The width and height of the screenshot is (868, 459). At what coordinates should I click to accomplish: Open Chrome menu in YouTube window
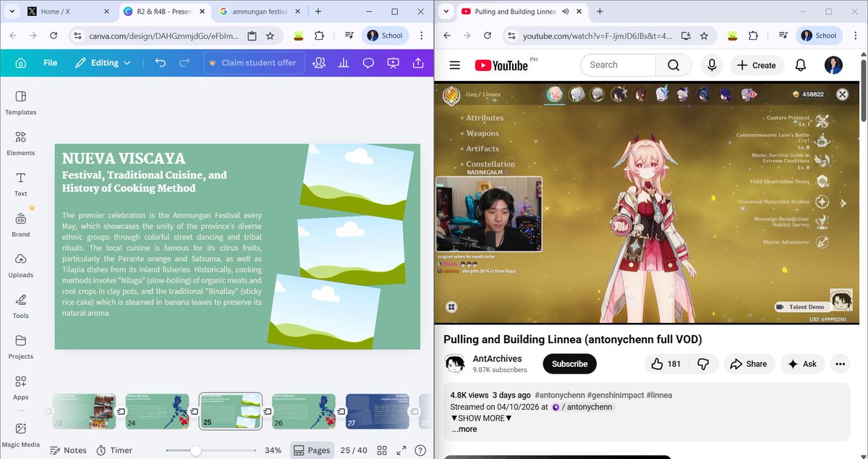pyautogui.click(x=856, y=35)
